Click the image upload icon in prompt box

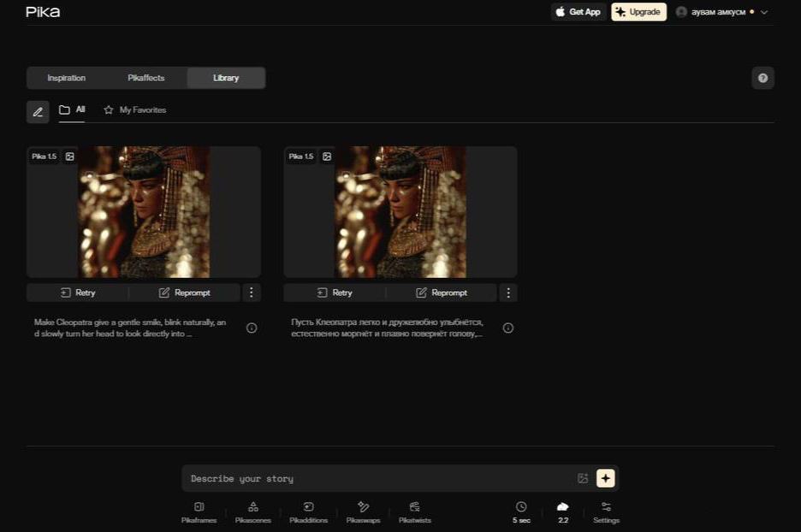(583, 478)
